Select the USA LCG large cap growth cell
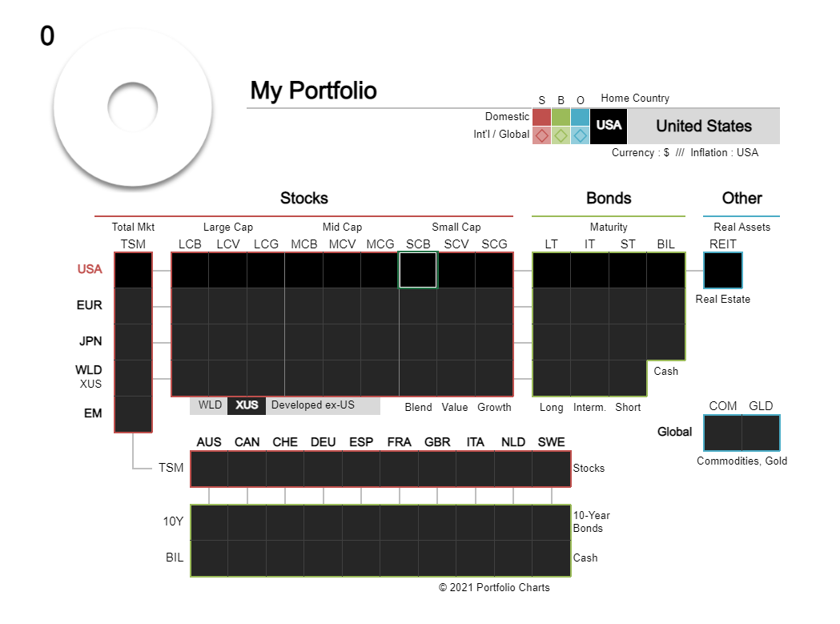Viewport: 840px width, 624px height. click(x=266, y=270)
